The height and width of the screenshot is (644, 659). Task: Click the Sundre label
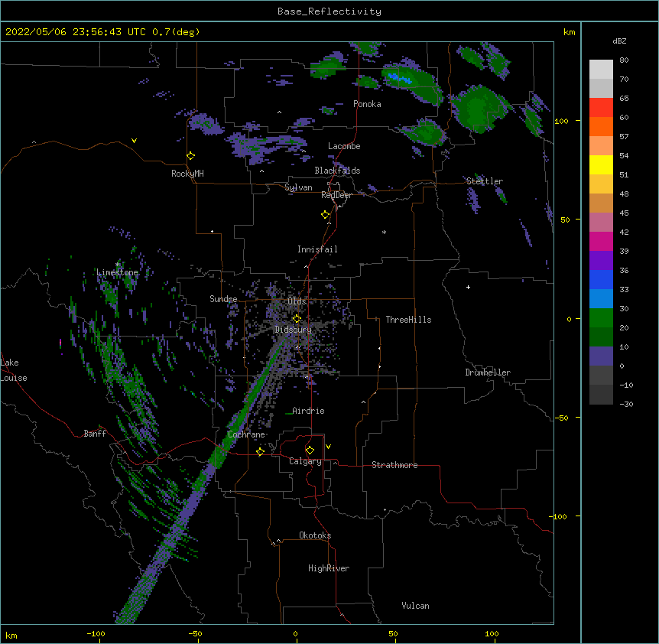(223, 299)
